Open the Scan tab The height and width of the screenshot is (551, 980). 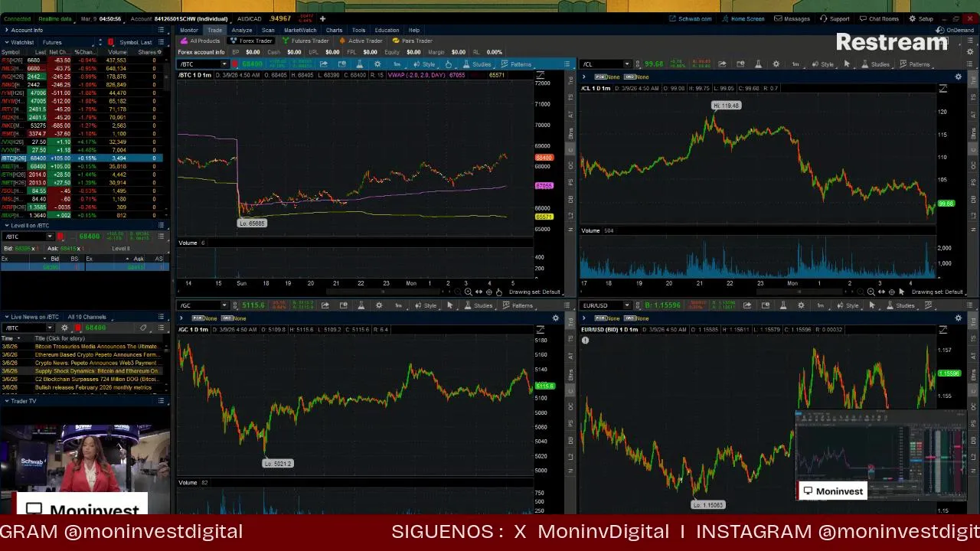tap(268, 30)
